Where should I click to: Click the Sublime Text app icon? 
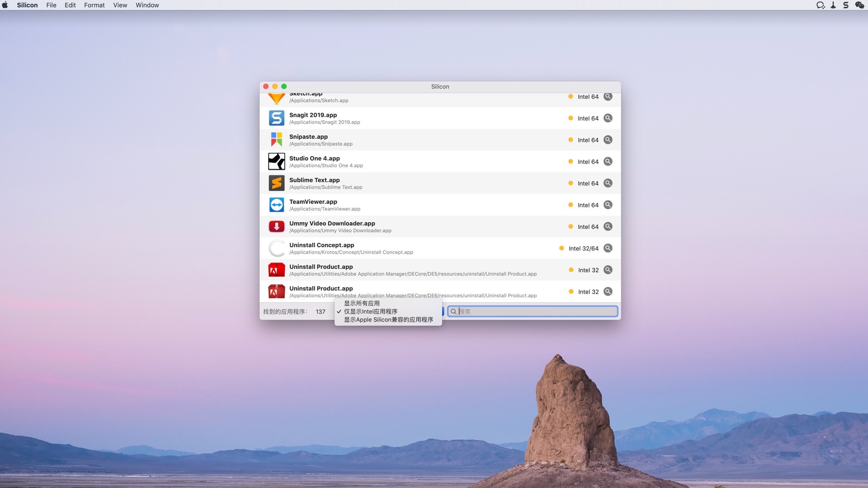click(276, 183)
